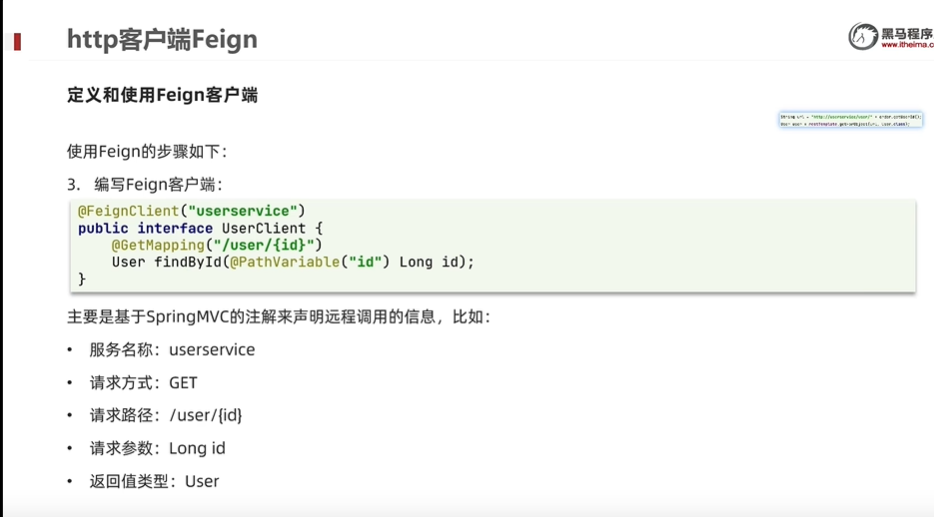Select the "请求参数: Long id" bullet
934x517 pixels.
click(x=157, y=448)
